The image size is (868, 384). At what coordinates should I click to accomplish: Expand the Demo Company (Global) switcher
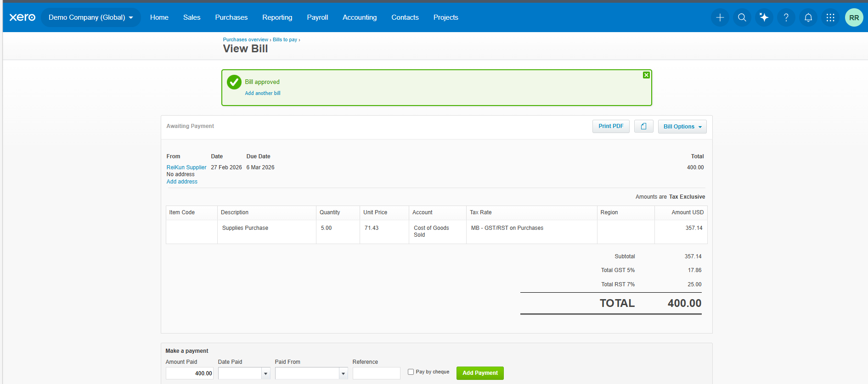(91, 17)
